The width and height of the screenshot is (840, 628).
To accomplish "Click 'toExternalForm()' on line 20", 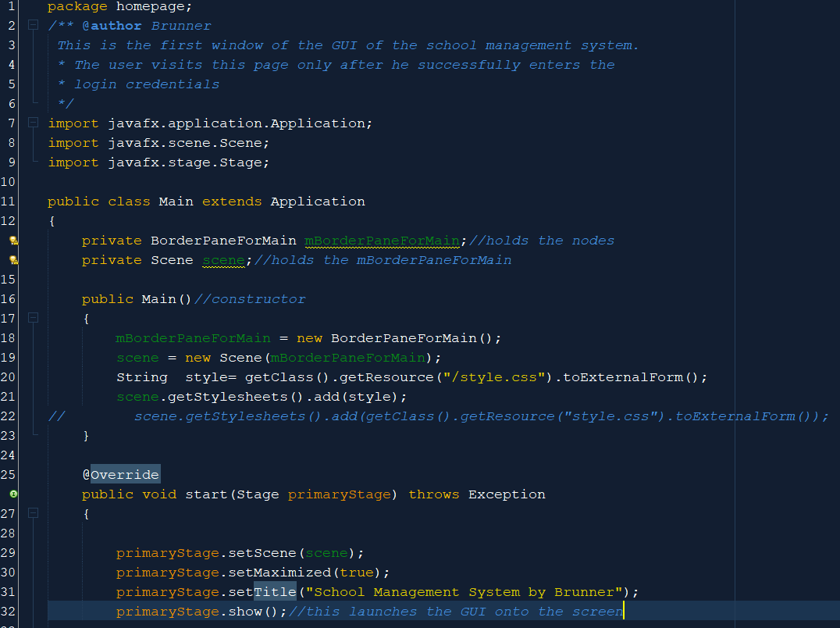I will (x=631, y=377).
